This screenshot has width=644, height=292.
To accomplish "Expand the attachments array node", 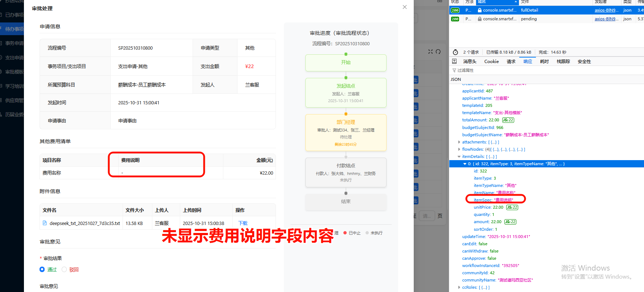I will click(x=459, y=142).
